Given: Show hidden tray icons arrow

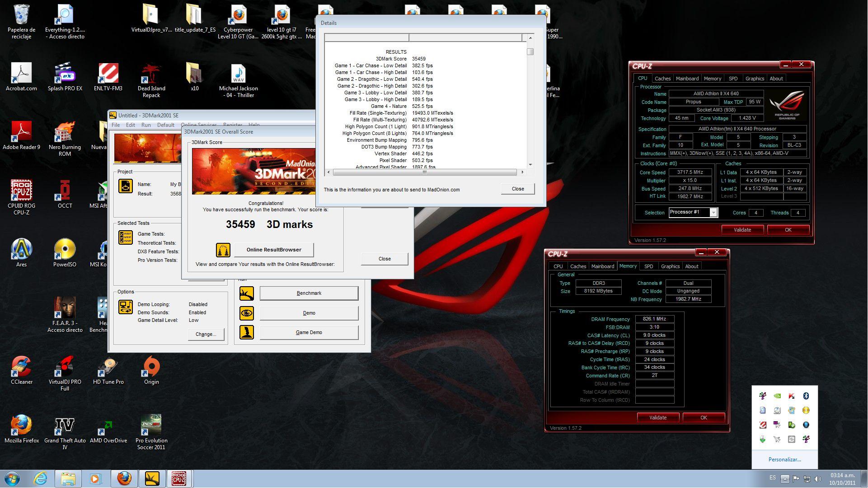Looking at the screenshot, I should 785,479.
